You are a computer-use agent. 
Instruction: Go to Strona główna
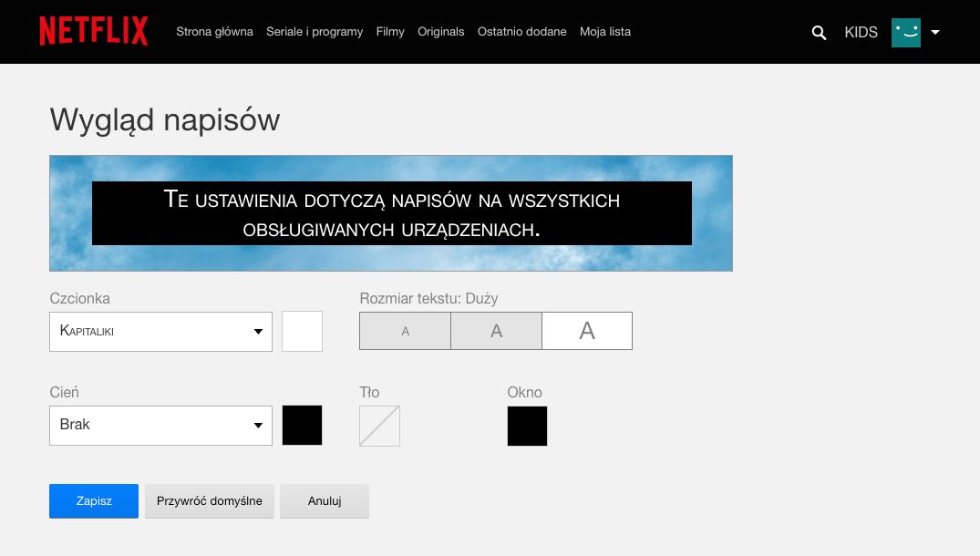tap(214, 31)
